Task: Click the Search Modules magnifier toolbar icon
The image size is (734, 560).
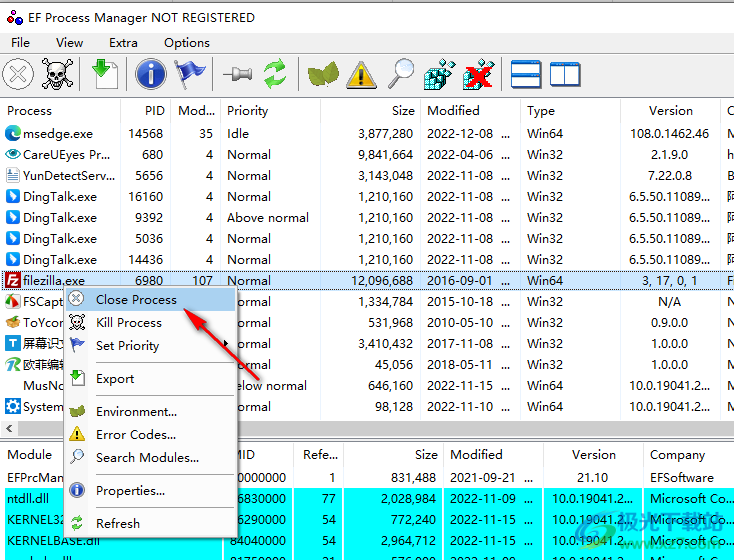Action: (x=401, y=74)
